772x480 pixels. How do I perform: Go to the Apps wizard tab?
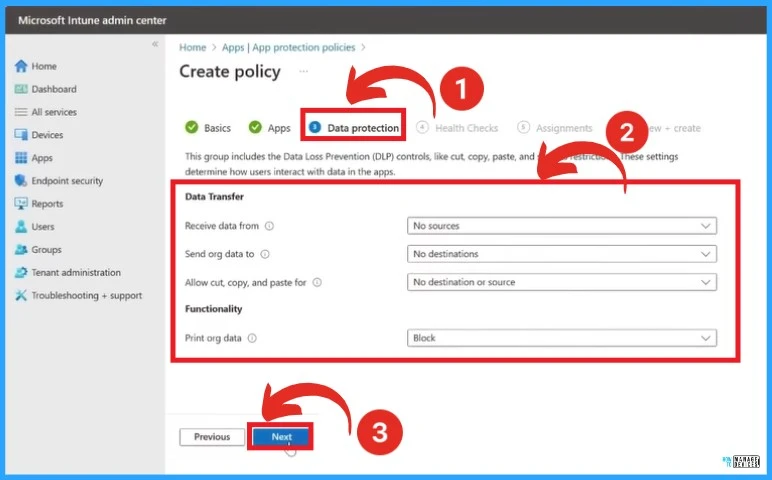click(269, 128)
